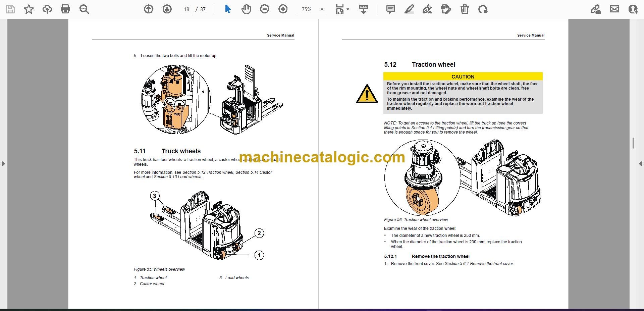644x311 pixels.
Task: Click the Figure 55: Wheels overview caption
Action: click(159, 269)
